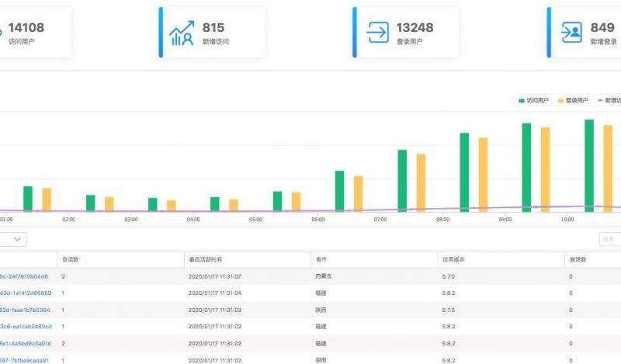
Task: Click the 新增访问 growth chart icon
Action: pos(181,33)
